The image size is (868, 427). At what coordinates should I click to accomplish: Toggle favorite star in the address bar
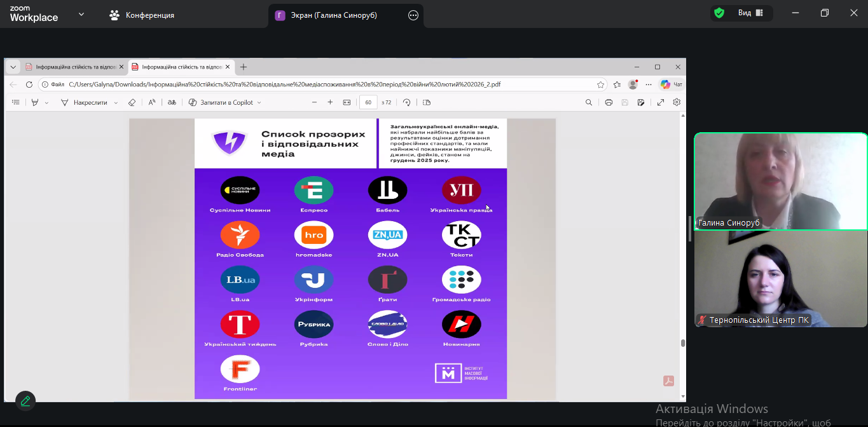point(600,85)
